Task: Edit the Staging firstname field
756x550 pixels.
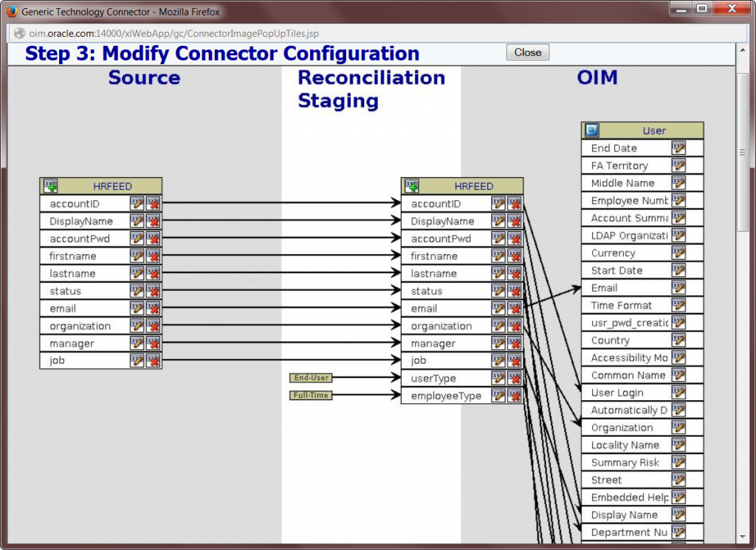Action: 498,255
